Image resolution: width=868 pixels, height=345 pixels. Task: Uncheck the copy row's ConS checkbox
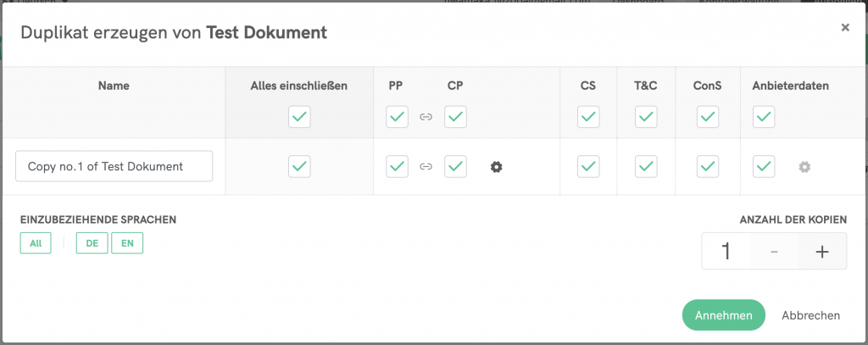[x=708, y=167]
